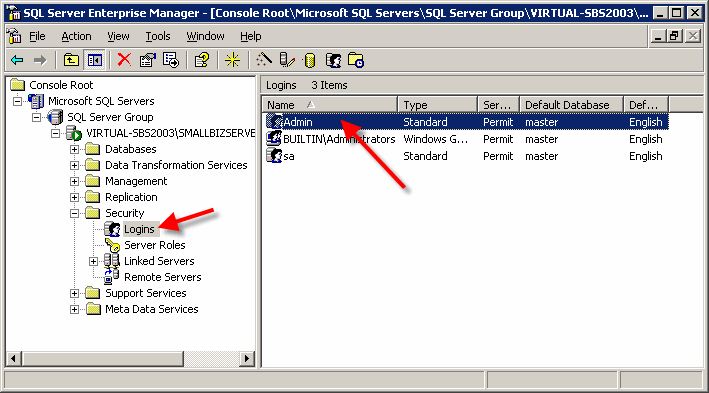
Task: Click the BUILTIN\Administrators login icon
Action: [x=274, y=138]
